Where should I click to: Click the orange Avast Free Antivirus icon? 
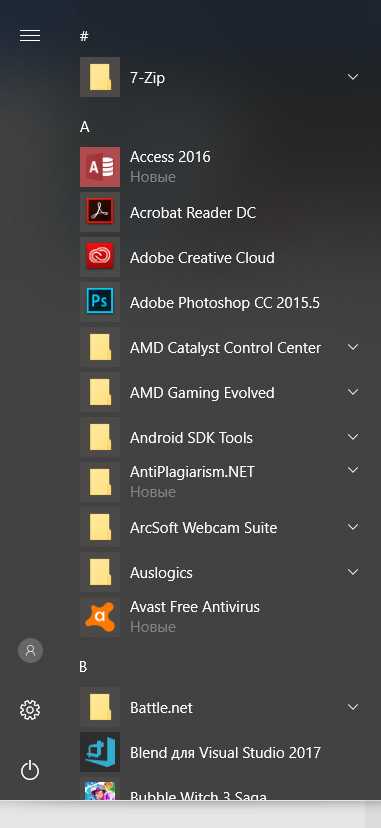coord(100,617)
